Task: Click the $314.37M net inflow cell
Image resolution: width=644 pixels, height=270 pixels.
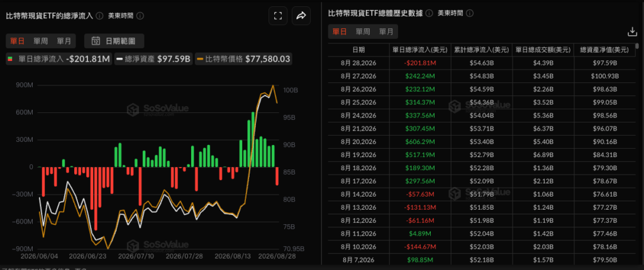Action: point(419,102)
